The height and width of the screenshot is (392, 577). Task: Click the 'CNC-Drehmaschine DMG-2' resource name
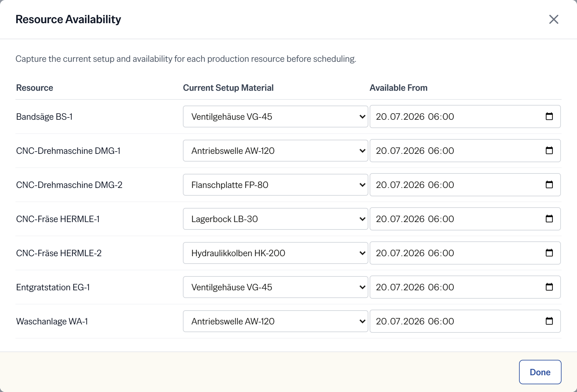tap(69, 185)
